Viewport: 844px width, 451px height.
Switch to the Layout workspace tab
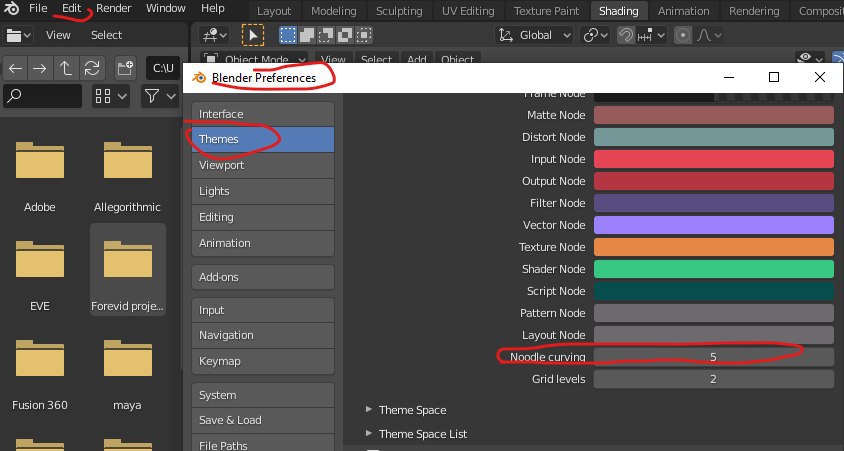pos(274,11)
